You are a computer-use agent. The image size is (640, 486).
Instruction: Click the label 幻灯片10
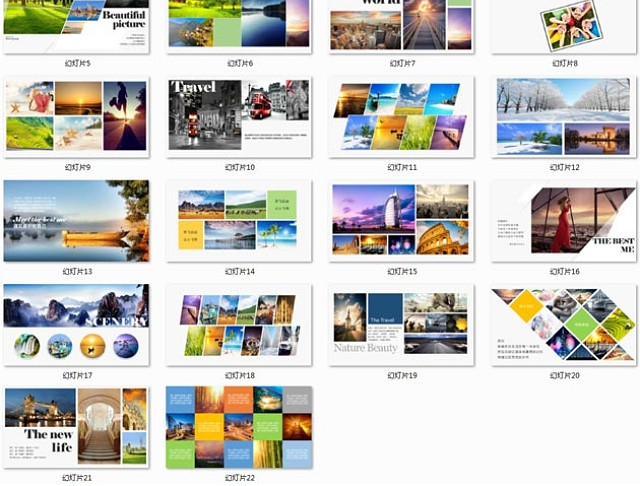point(240,167)
